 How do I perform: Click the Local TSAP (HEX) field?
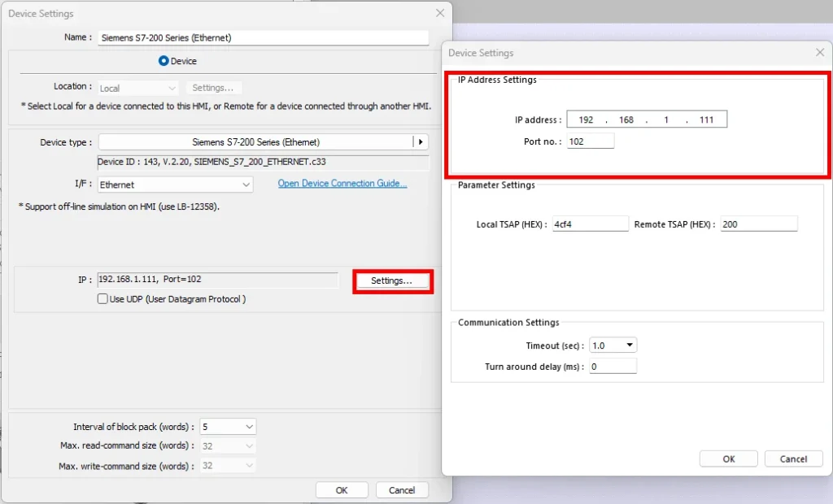point(590,224)
